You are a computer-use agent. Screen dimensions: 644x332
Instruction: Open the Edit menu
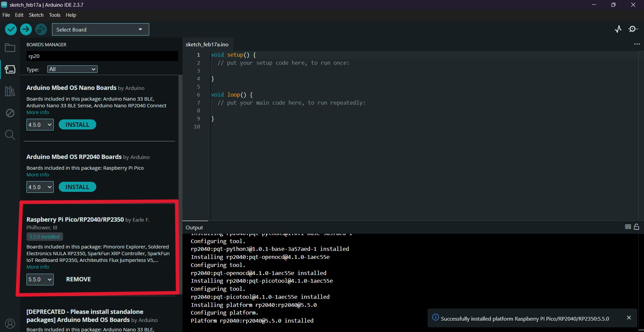click(19, 15)
